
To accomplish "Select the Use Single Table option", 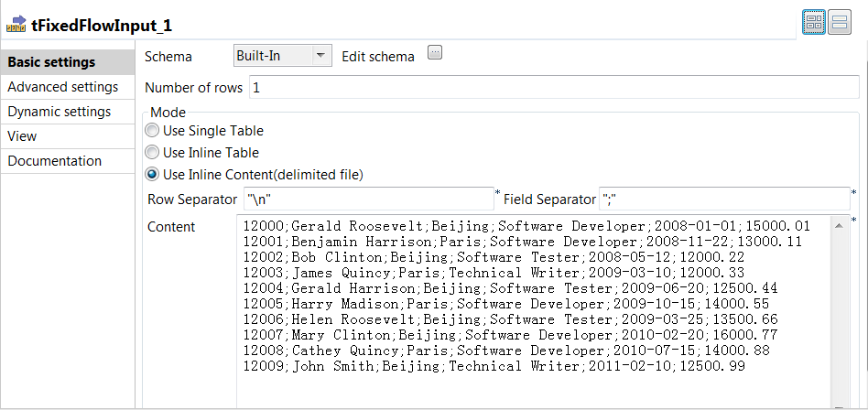I will [x=151, y=131].
